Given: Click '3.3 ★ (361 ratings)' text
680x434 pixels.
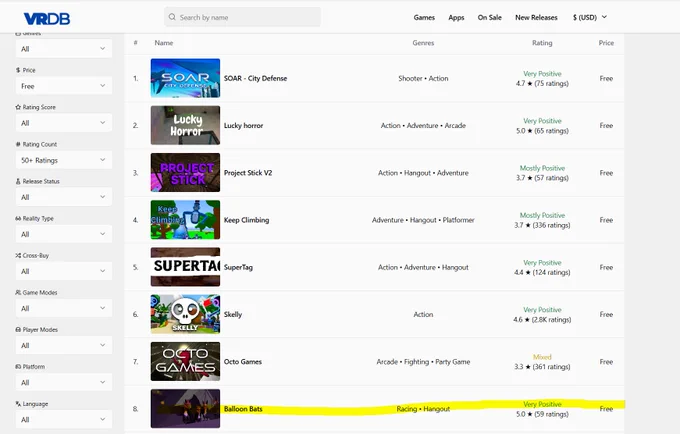Looking at the screenshot, I should tap(542, 367).
